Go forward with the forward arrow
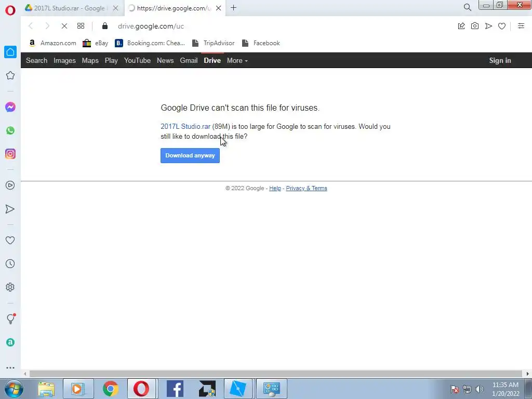Image resolution: width=532 pixels, height=399 pixels. click(x=47, y=26)
